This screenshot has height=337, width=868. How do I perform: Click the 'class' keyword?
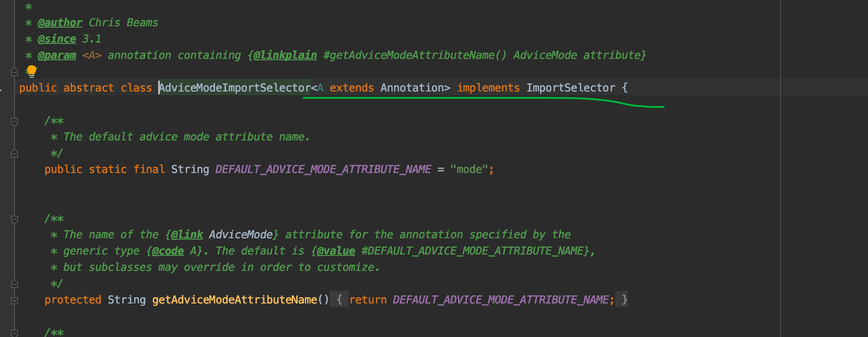136,88
